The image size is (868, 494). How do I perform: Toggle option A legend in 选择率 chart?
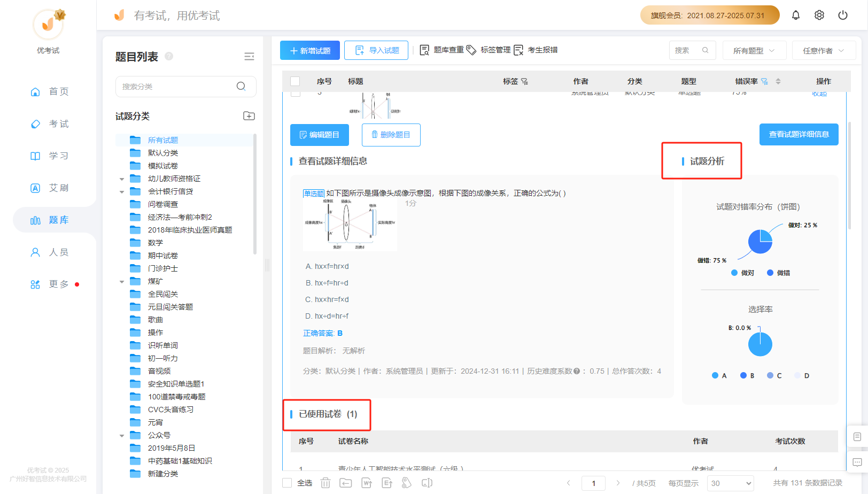[x=719, y=375]
